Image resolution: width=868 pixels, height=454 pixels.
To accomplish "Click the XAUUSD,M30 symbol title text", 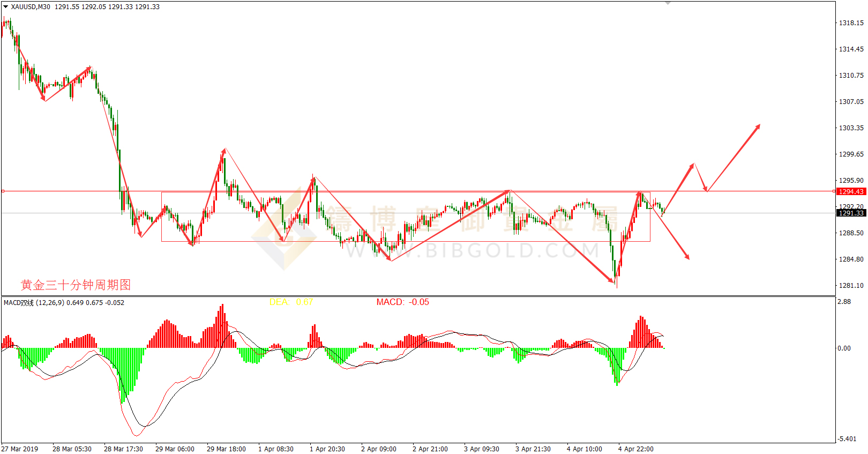I will (x=31, y=7).
